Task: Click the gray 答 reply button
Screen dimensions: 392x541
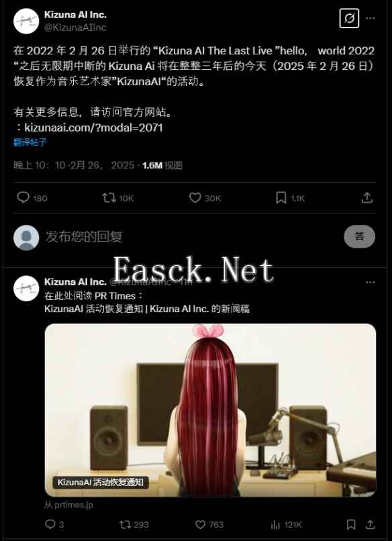Action: point(359,236)
